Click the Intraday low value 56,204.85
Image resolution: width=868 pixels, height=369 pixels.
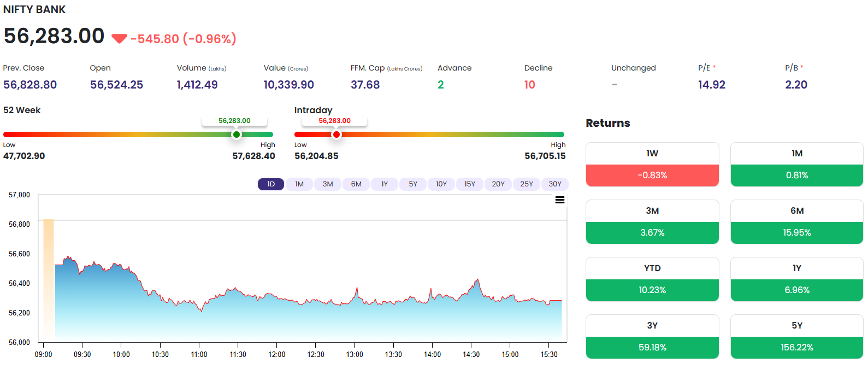coord(316,156)
